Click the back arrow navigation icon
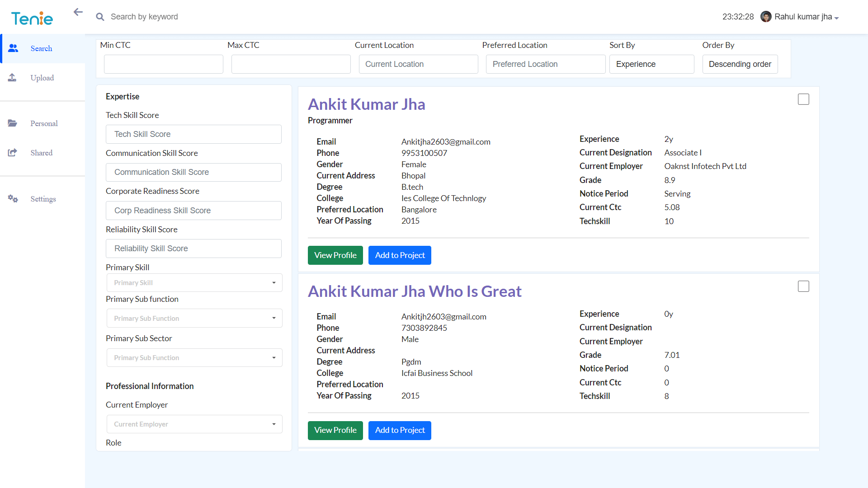 click(x=77, y=12)
